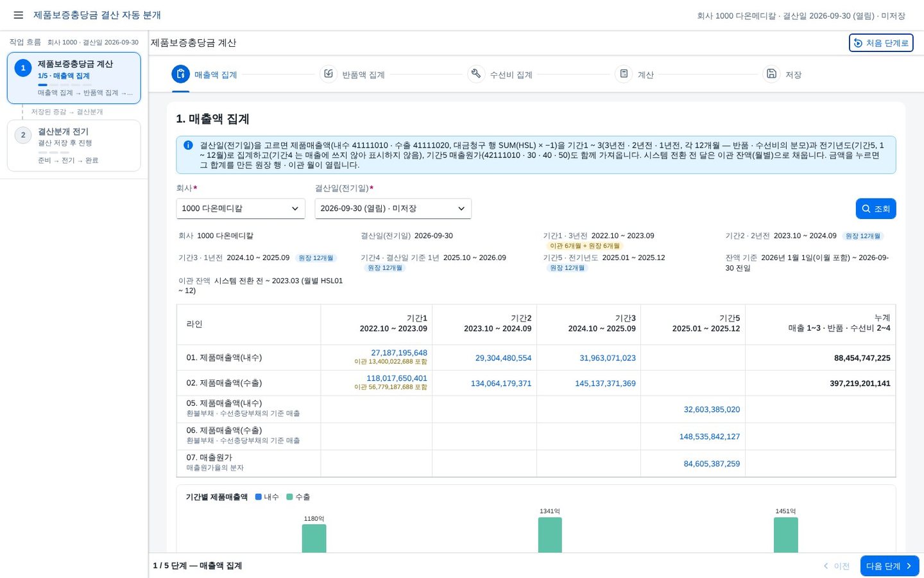Open amount 118,017,650,401 for 기간1 수출

tap(397, 378)
